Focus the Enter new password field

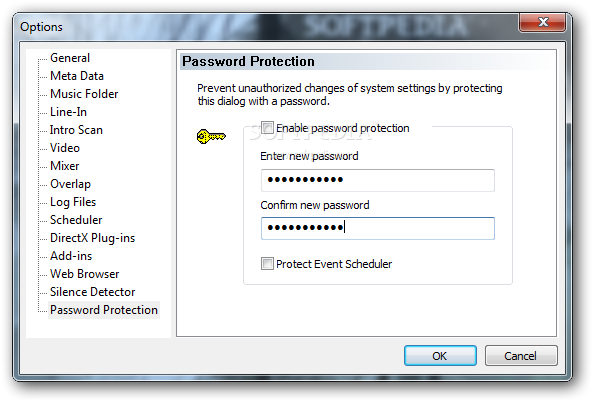click(377, 180)
